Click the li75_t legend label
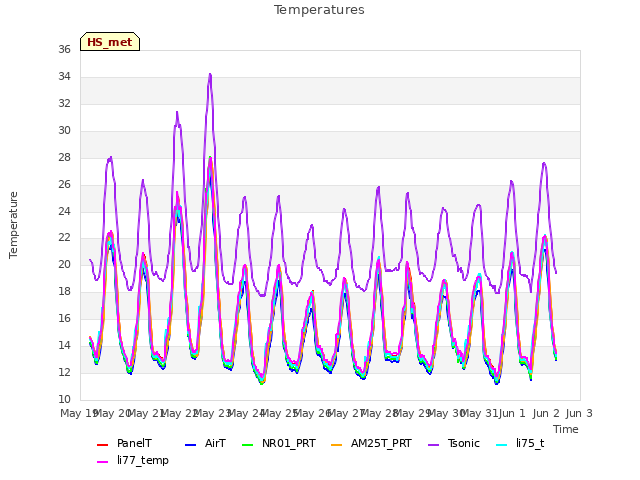This screenshot has width=640, height=480. click(530, 443)
